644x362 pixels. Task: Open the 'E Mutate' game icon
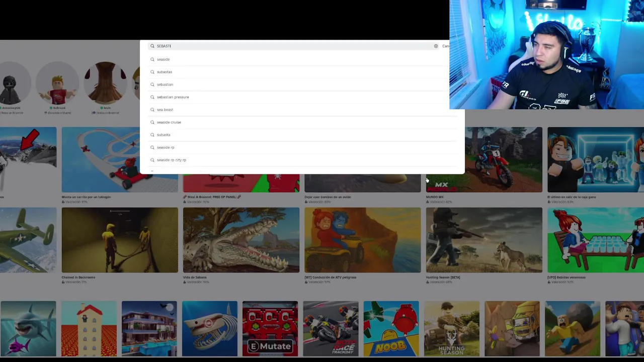click(270, 328)
